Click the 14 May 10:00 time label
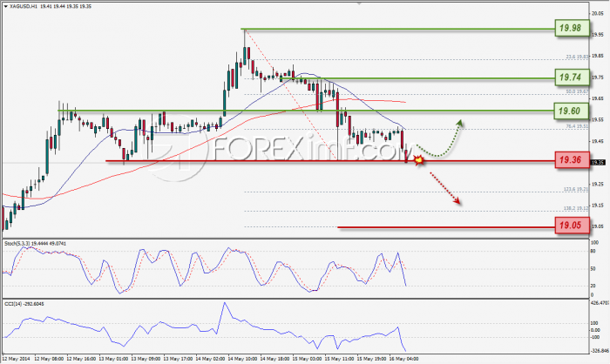Image resolution: width=610 pixels, height=364 pixels. click(242, 359)
